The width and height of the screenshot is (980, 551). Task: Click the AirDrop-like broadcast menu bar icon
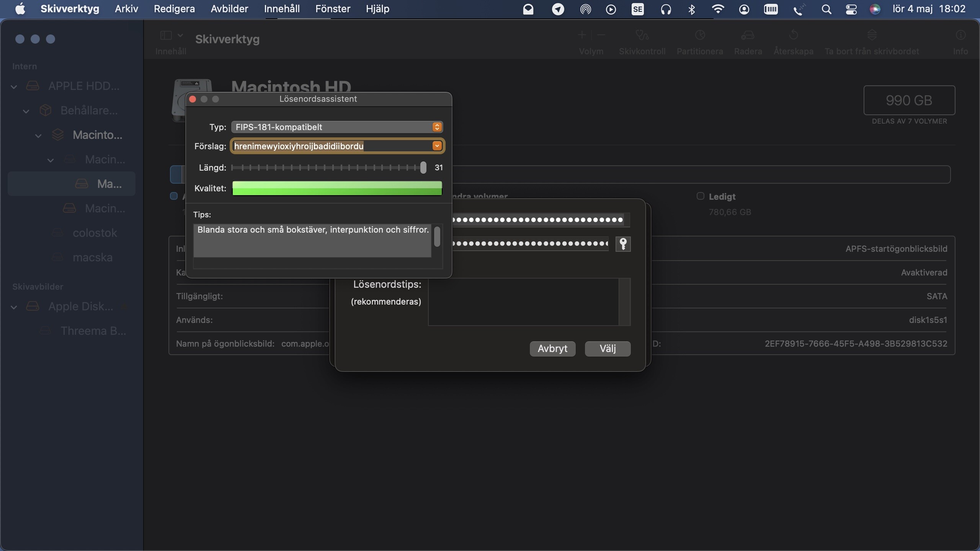(585, 9)
